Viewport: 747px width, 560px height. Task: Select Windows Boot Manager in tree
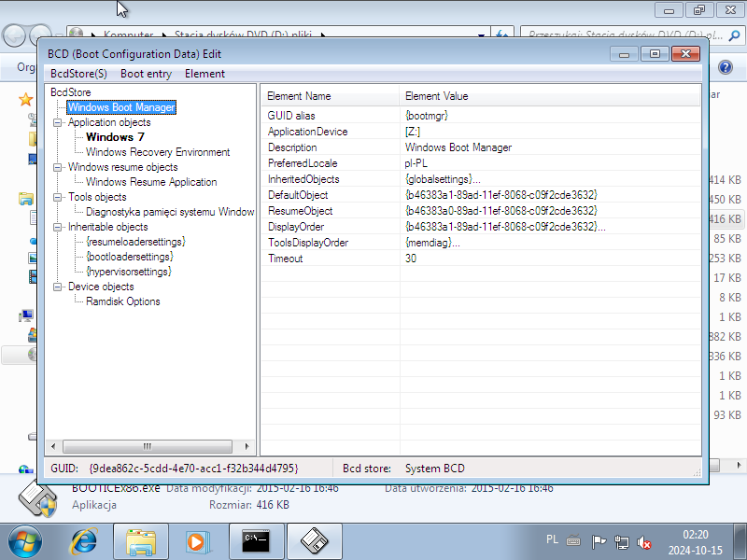click(x=121, y=107)
